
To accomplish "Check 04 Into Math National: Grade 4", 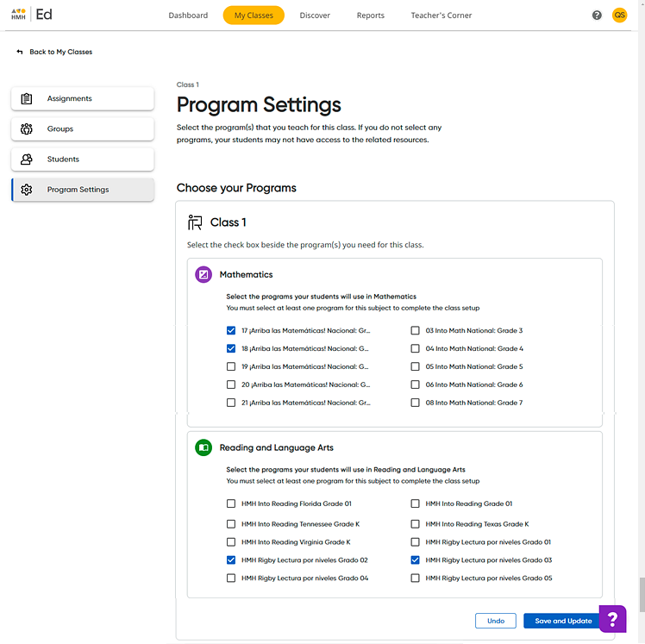I will pos(415,349).
